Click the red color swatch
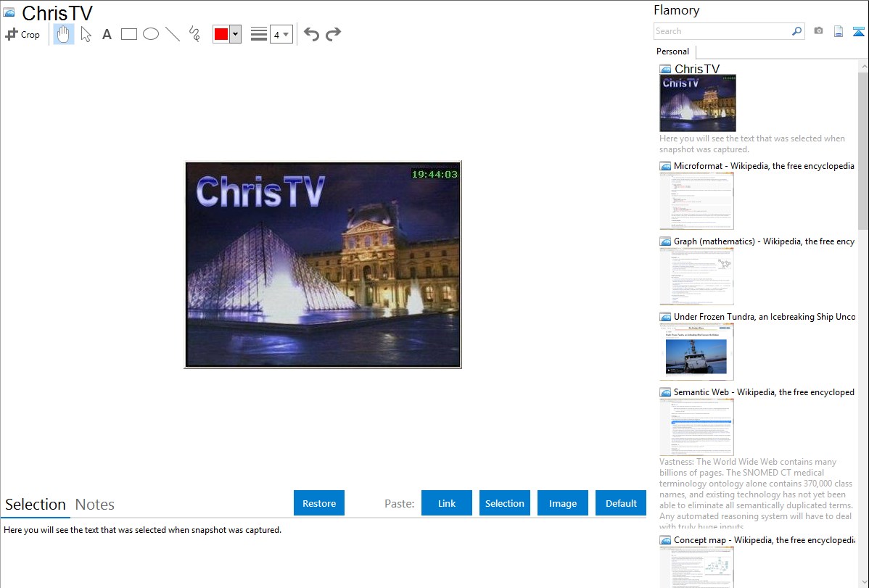Viewport: 869px width, 588px height. point(221,34)
